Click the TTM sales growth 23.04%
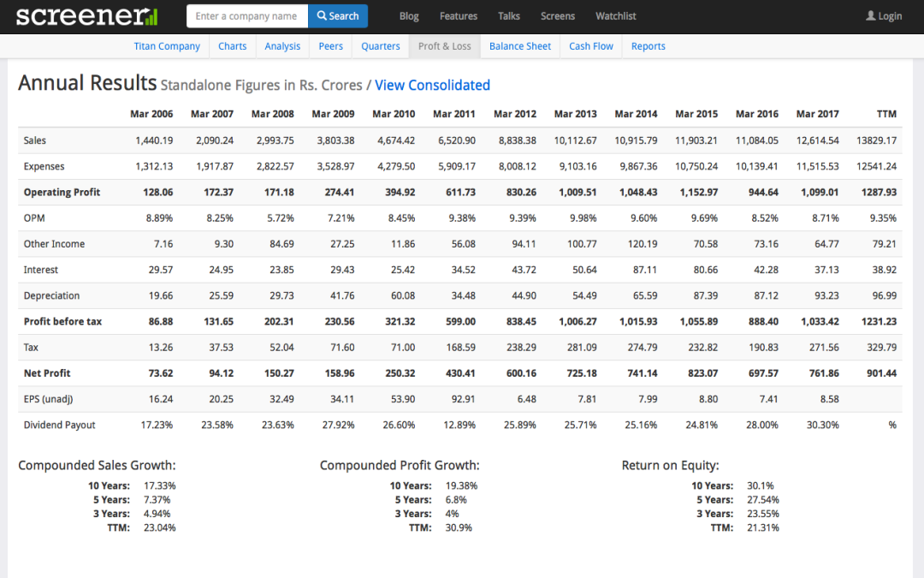The height and width of the screenshot is (578, 924). point(160,527)
